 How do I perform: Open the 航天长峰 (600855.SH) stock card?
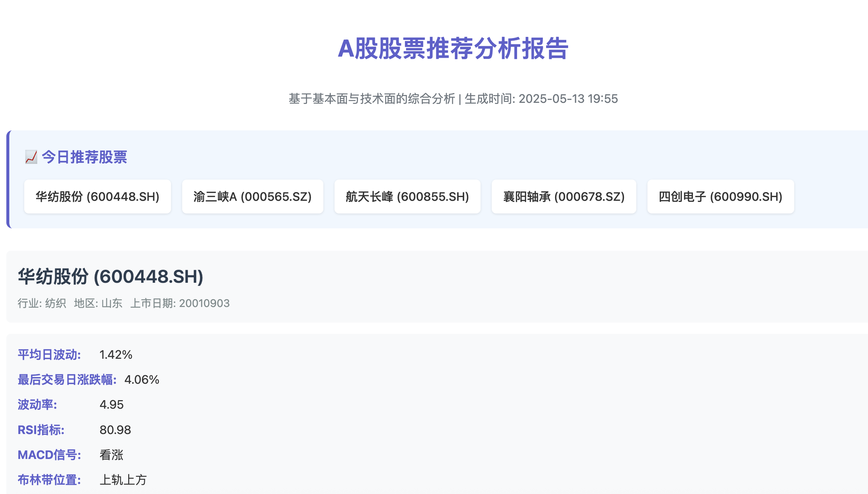[x=408, y=196]
